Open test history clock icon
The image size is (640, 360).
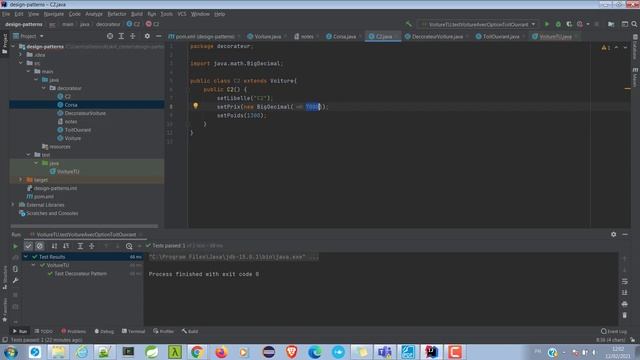click(129, 246)
